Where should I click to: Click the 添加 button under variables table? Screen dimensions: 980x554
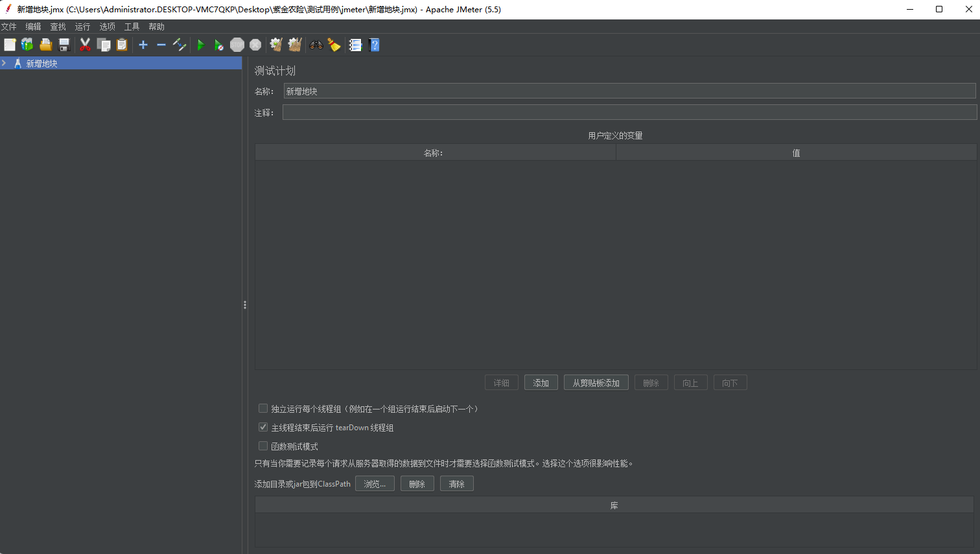[541, 383]
